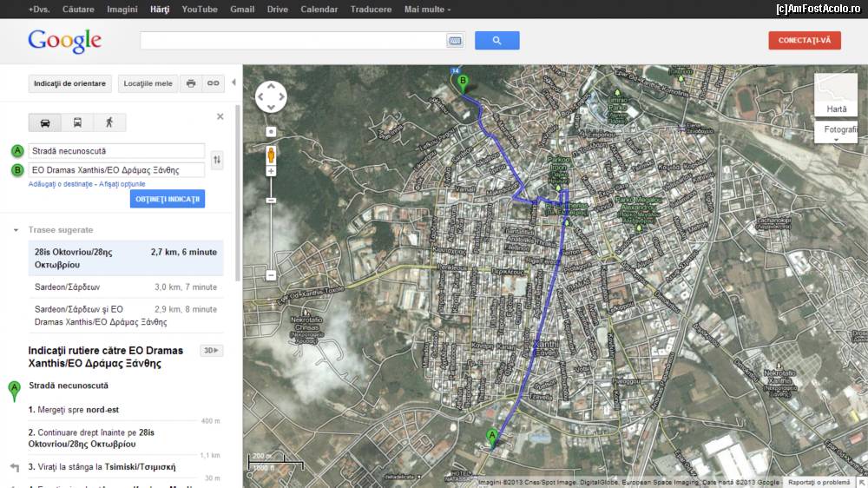Open Hărți in top bar
Screen dimensions: 868x488
[x=160, y=10]
